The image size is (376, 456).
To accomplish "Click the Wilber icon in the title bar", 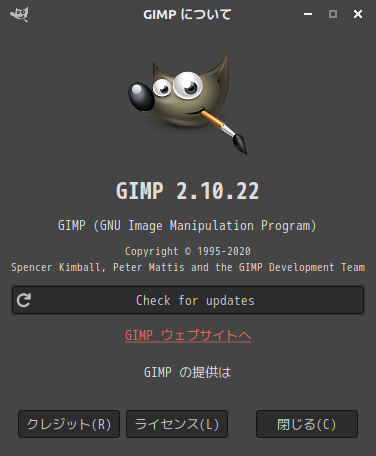I will pyautogui.click(x=19, y=14).
